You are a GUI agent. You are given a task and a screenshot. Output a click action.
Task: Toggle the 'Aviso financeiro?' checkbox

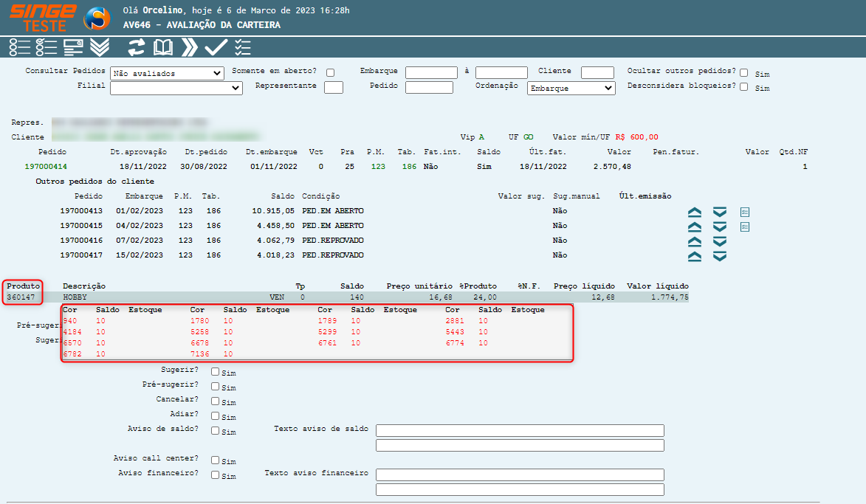point(216,474)
